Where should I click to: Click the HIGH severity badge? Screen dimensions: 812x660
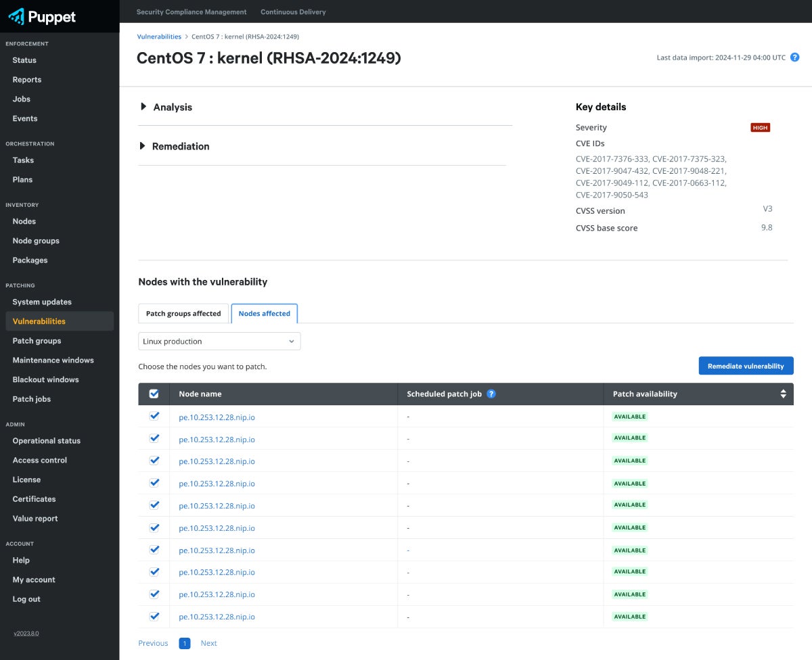760,128
